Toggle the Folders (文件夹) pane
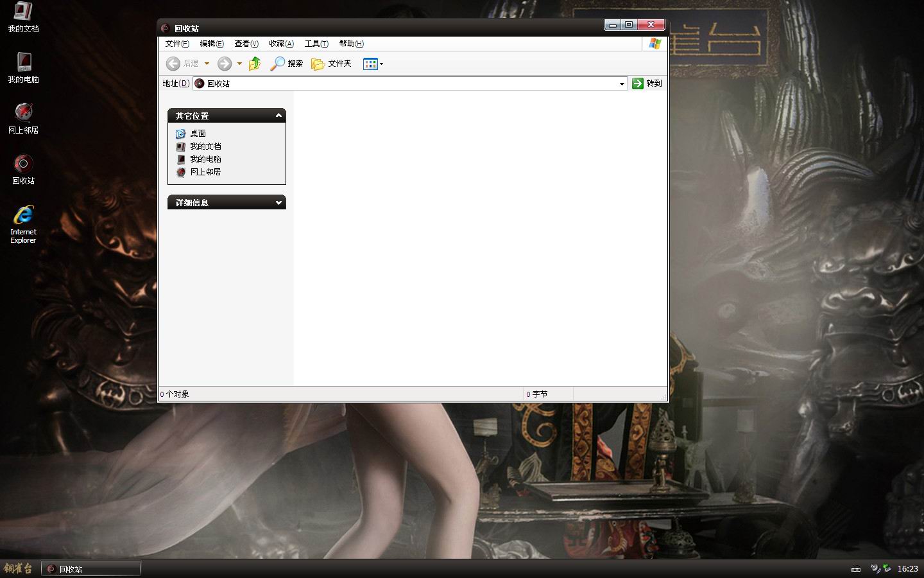The width and height of the screenshot is (924, 578). click(x=331, y=64)
